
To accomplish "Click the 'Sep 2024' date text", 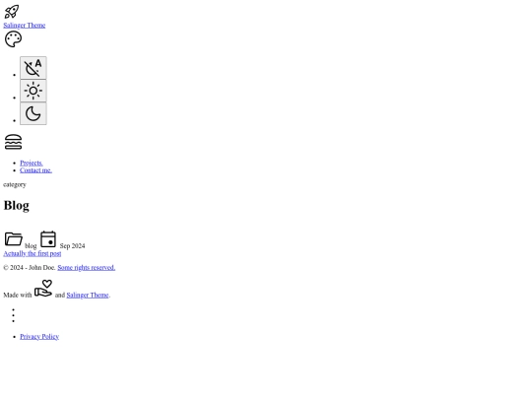I will [72, 245].
